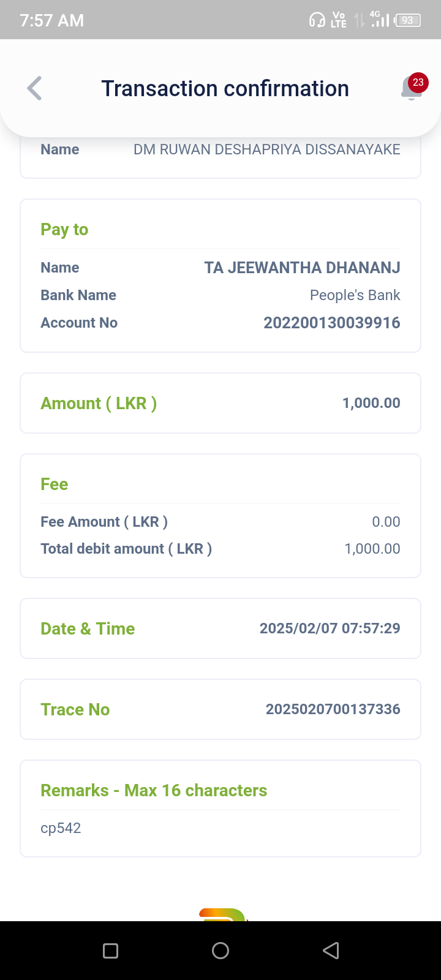Tap the Amount ( LKR ) card

[x=221, y=403]
